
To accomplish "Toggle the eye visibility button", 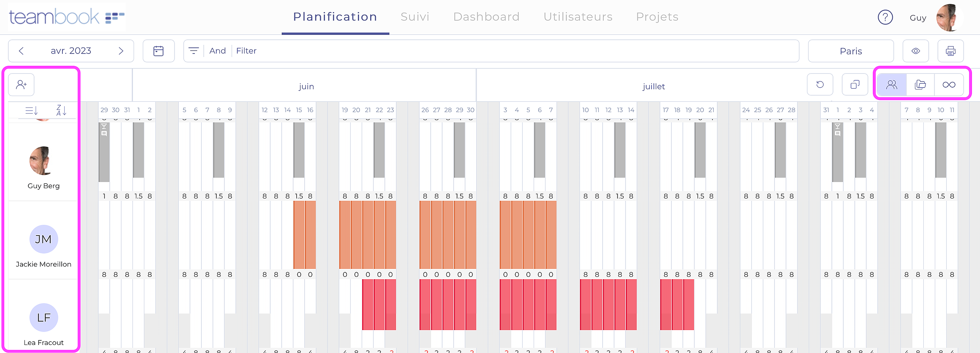I will click(915, 50).
